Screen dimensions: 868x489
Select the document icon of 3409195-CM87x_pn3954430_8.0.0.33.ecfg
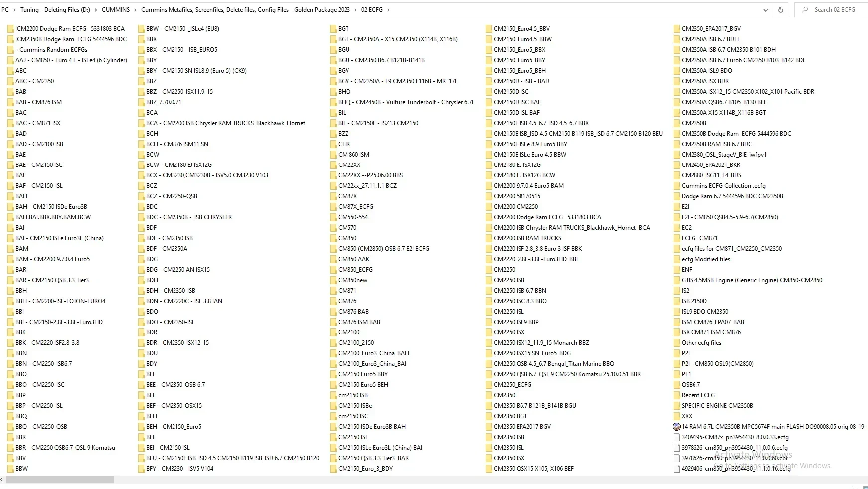pos(677,437)
